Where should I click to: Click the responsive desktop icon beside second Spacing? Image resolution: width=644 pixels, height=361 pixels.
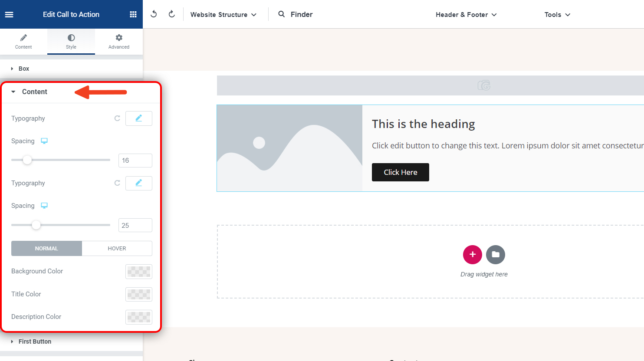44,205
